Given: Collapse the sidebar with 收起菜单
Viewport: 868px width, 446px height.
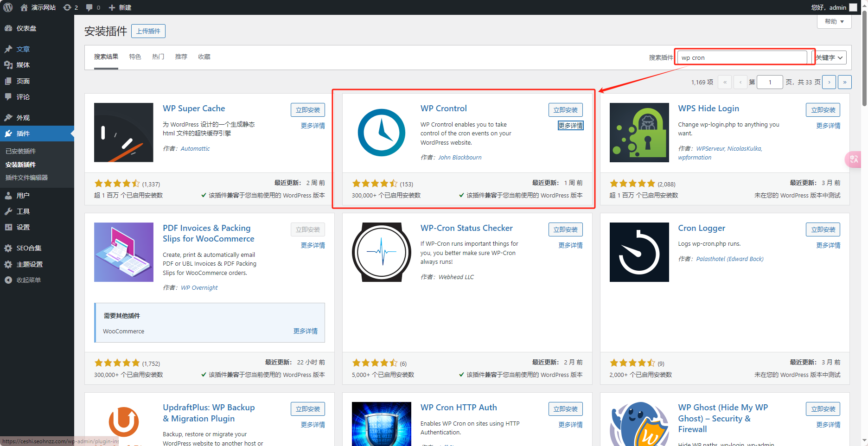Looking at the screenshot, I should coord(37,280).
